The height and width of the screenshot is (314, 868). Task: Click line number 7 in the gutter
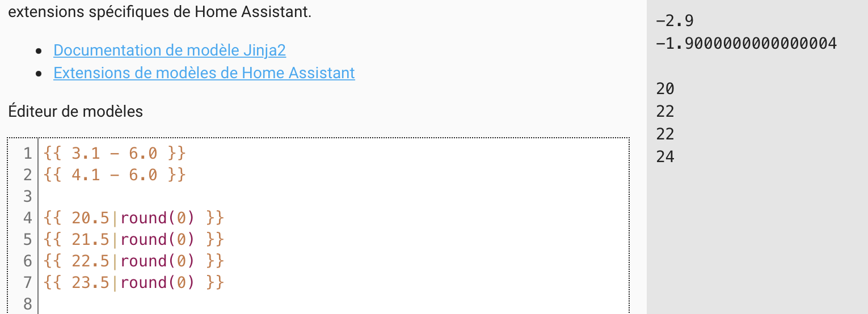pyautogui.click(x=27, y=283)
